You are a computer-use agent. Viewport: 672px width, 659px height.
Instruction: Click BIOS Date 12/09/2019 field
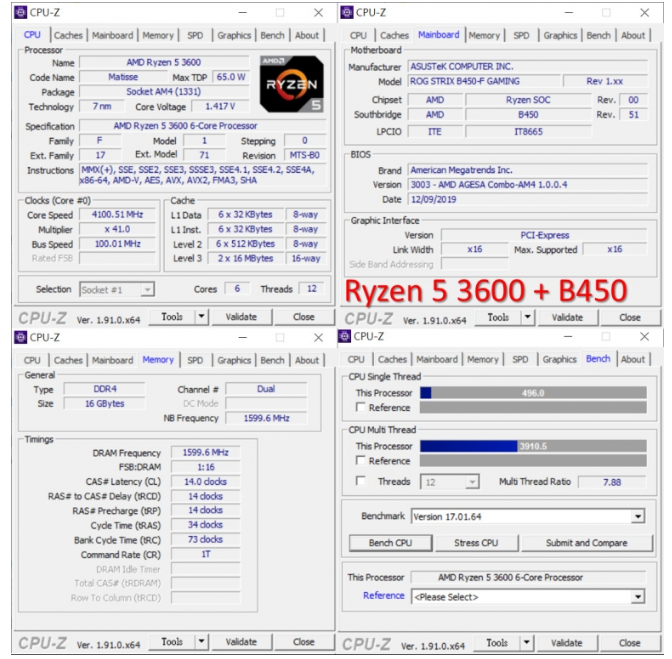point(528,199)
